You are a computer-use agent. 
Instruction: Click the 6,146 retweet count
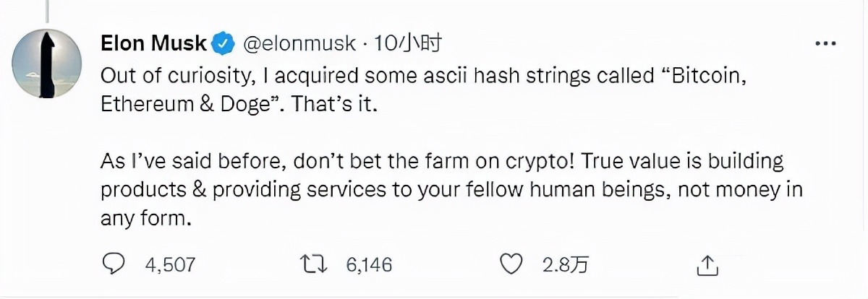369,265
